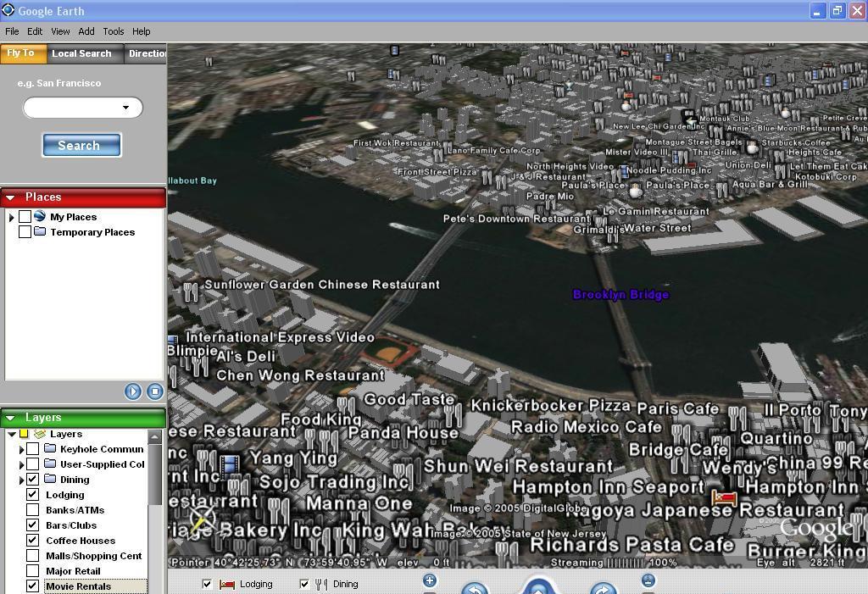This screenshot has height=594, width=868.
Task: Open the Fly To search combo box dropdown
Action: point(125,108)
